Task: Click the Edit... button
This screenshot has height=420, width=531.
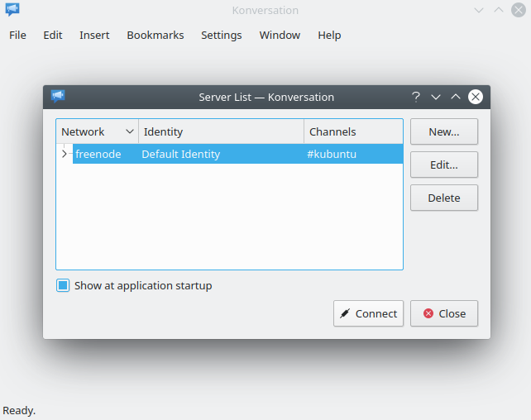Action: pyautogui.click(x=443, y=165)
